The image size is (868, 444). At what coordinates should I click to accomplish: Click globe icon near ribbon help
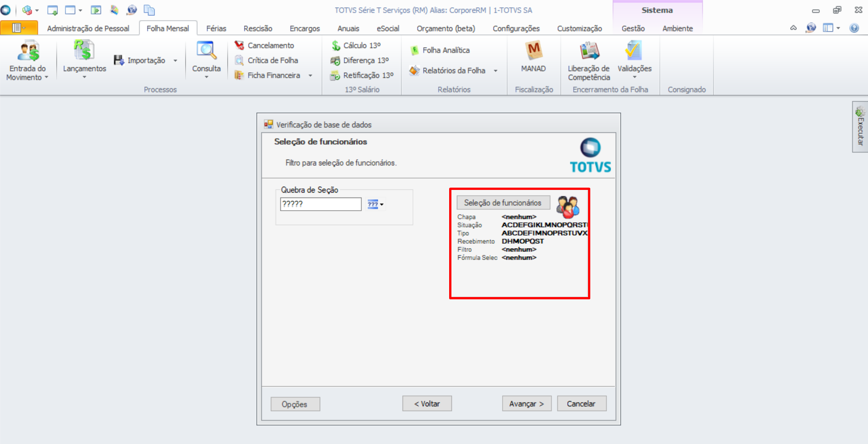click(x=811, y=28)
